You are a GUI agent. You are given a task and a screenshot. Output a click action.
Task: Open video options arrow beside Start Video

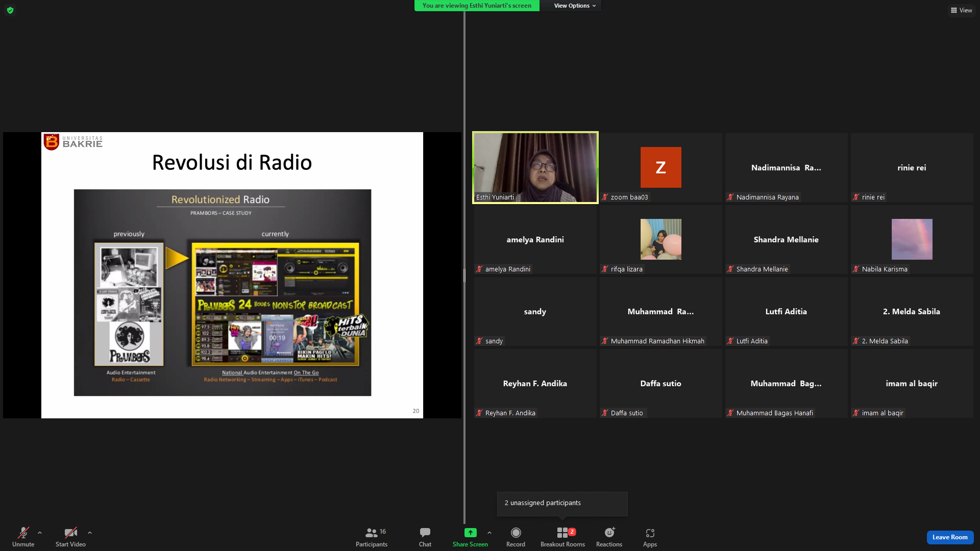point(90,533)
